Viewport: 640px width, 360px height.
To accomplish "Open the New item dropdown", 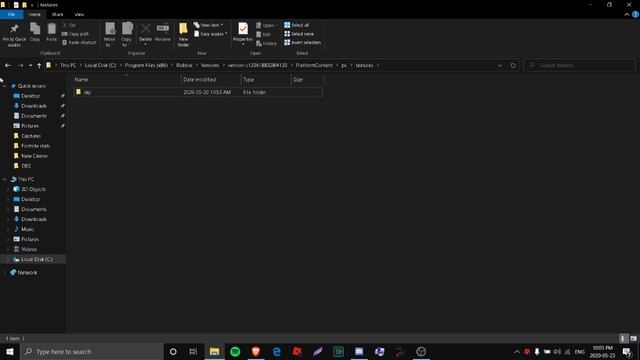I will (209, 25).
